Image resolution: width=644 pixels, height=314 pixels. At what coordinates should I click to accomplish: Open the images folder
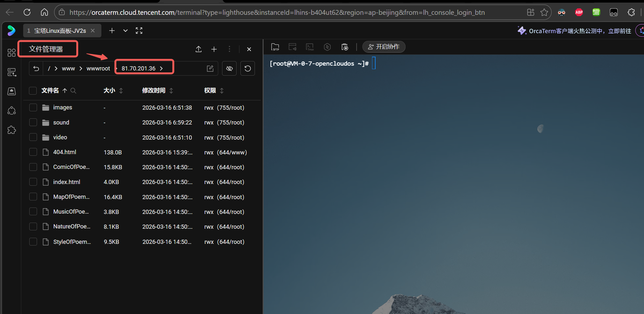(x=62, y=107)
